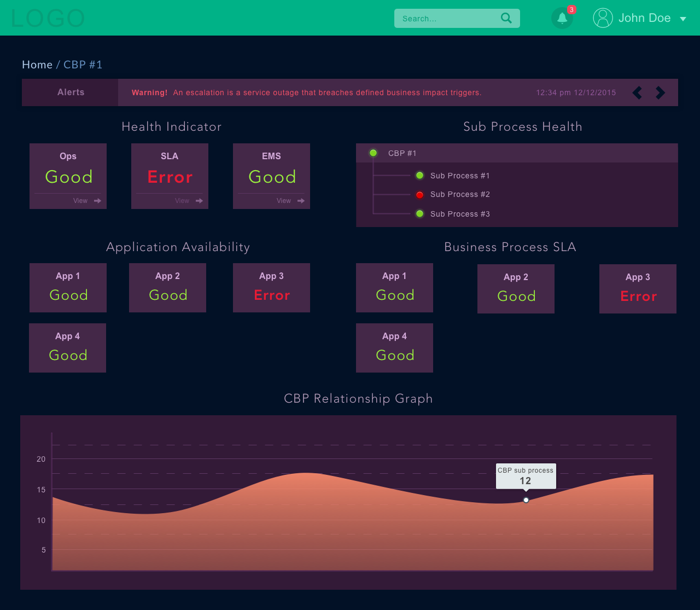700x610 pixels.
Task: Open App 2 card under Application Availability
Action: pos(167,288)
